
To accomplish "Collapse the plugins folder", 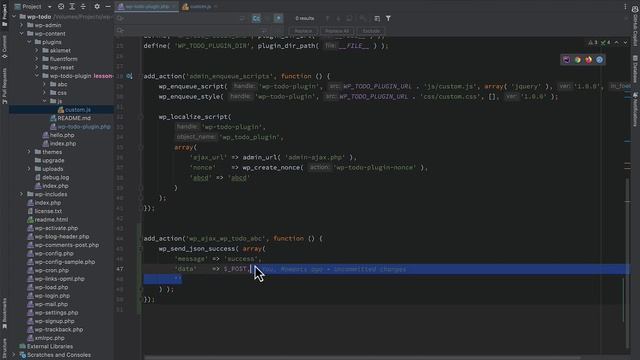I will 29,42.
